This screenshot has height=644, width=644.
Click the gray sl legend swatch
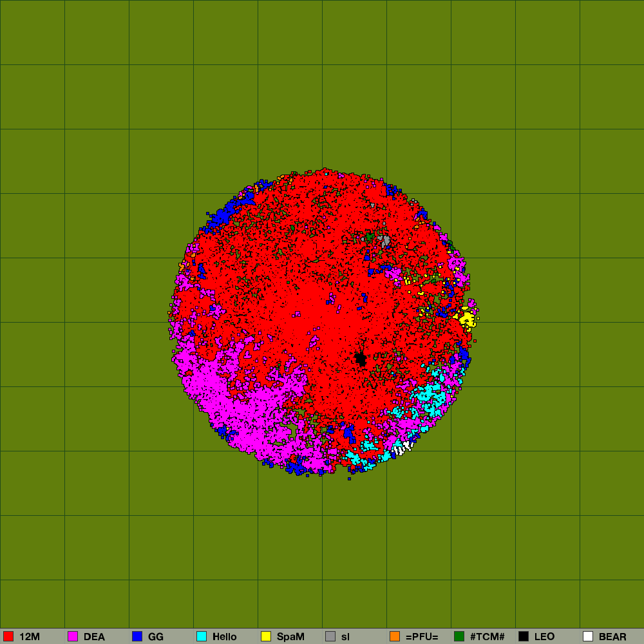330,636
